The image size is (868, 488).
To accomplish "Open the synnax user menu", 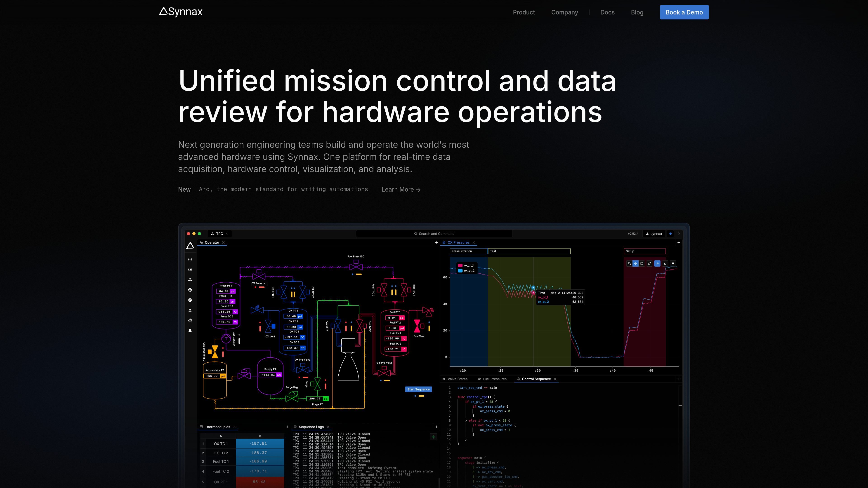I will pyautogui.click(x=654, y=234).
